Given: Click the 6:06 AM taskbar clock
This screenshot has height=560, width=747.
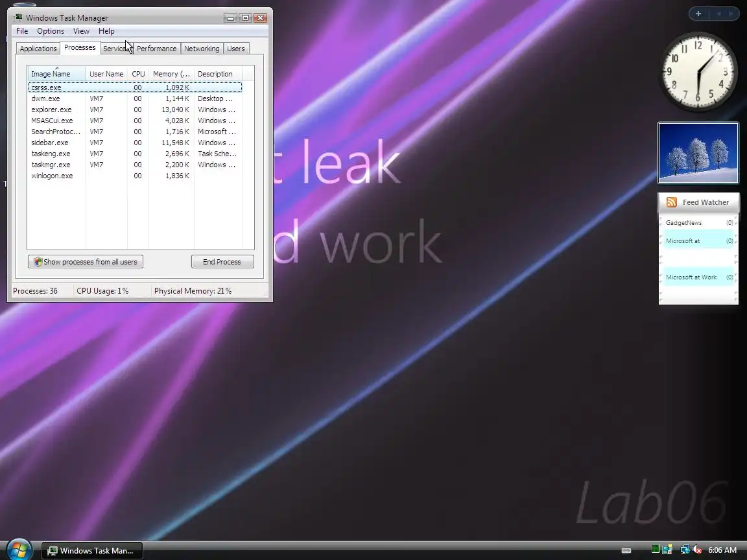Looking at the screenshot, I should pyautogui.click(x=722, y=550).
